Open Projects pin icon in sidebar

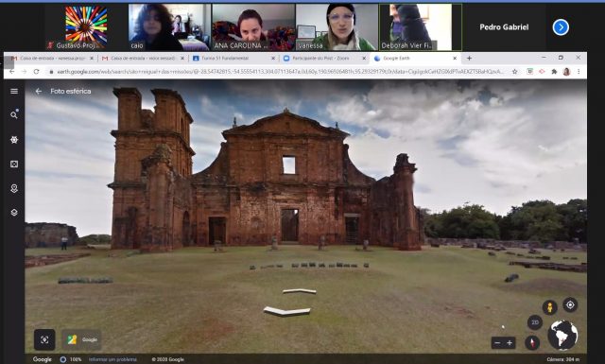14,188
